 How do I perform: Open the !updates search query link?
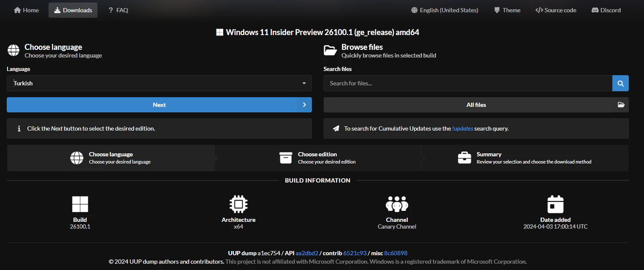click(x=462, y=128)
